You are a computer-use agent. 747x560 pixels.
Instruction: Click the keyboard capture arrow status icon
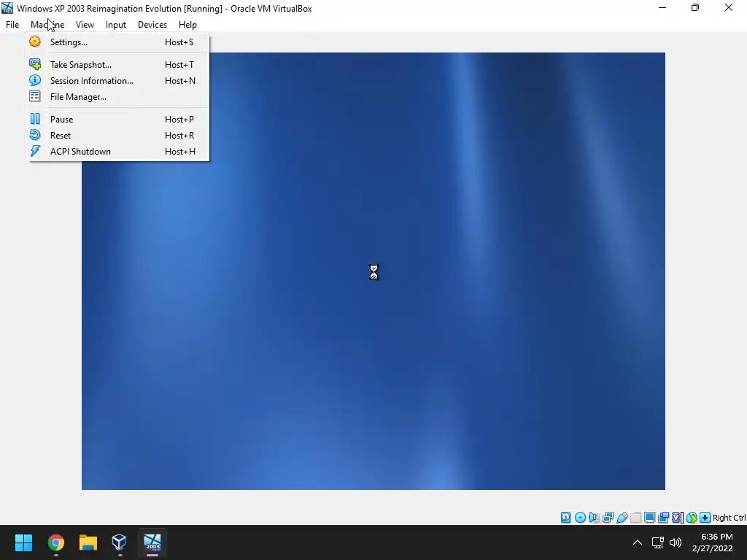pos(705,518)
